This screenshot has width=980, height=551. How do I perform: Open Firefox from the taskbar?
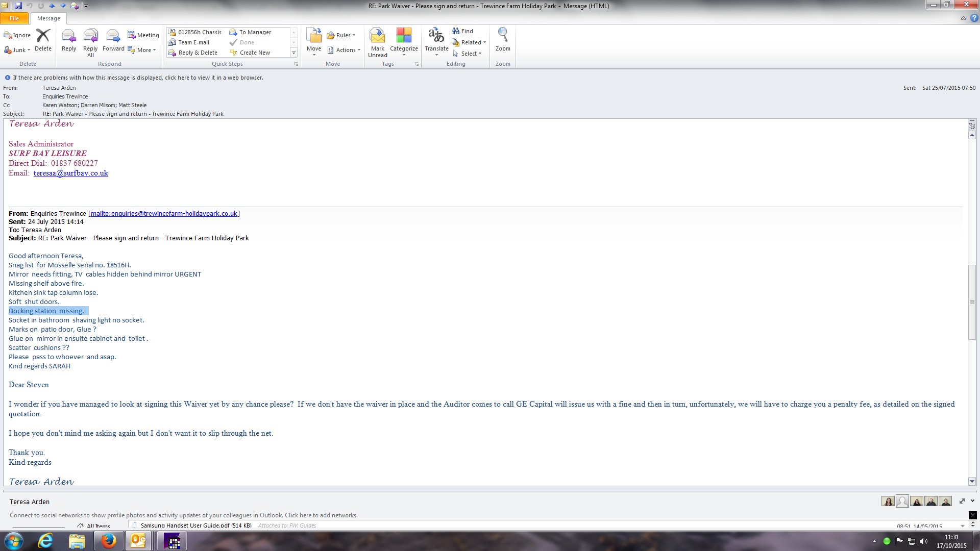pyautogui.click(x=108, y=541)
